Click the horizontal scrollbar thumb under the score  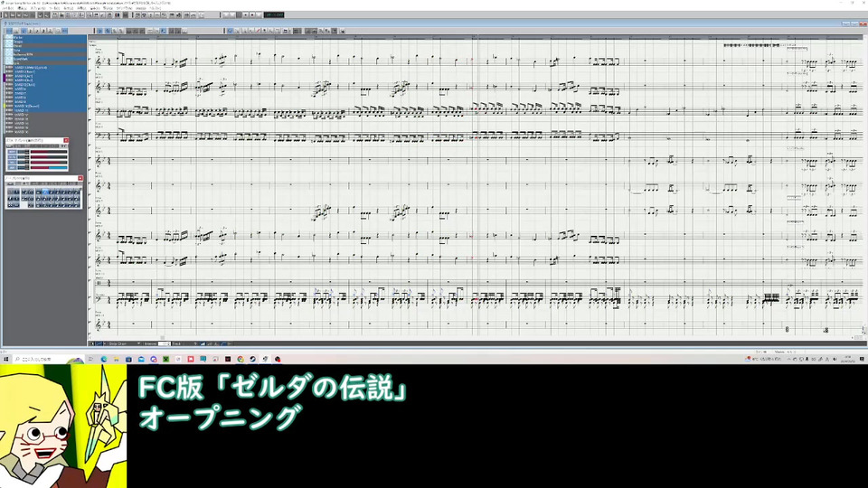coord(162,337)
